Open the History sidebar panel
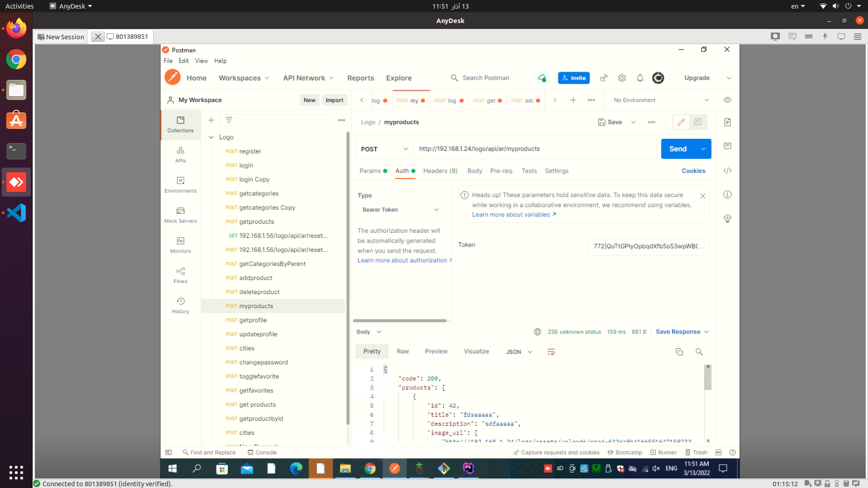 (180, 305)
